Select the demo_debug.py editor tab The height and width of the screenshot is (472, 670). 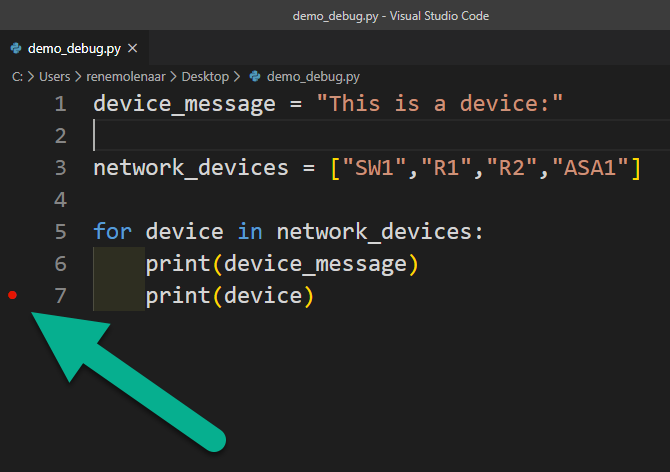74,48
